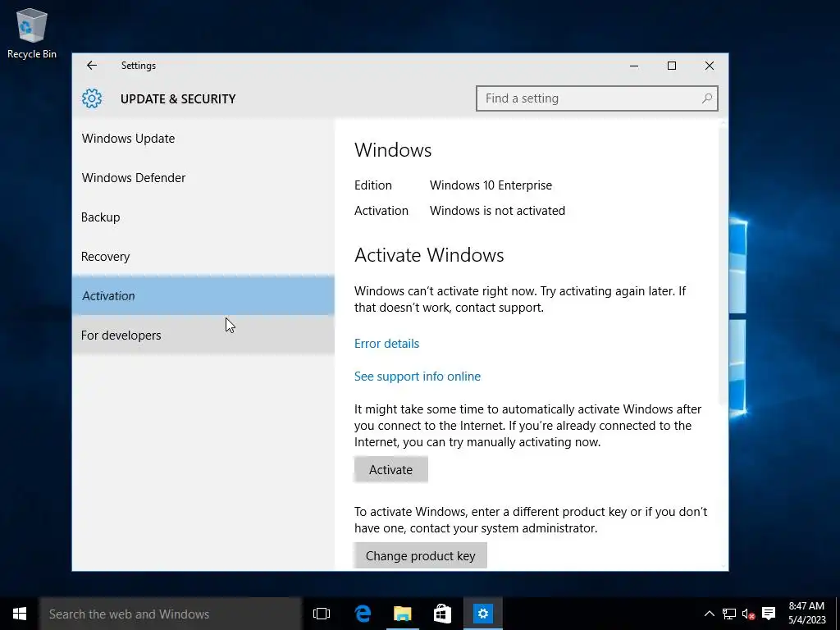Screen dimensions: 840x630
Task: Open the Store app from the taskbar
Action: tap(442, 614)
